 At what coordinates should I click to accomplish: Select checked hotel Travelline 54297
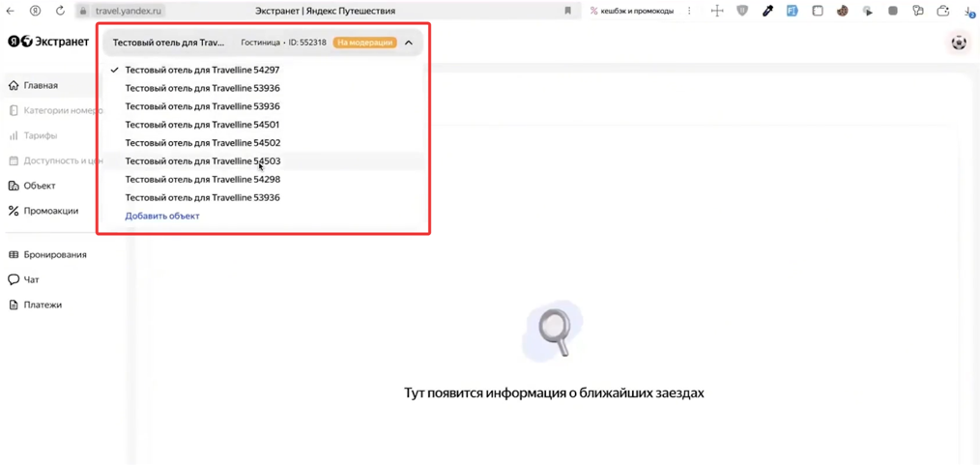tap(263, 70)
